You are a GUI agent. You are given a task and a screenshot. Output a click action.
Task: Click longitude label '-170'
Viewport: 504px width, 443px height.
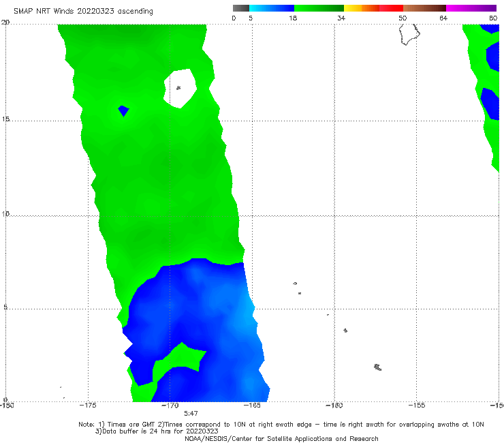click(x=170, y=406)
